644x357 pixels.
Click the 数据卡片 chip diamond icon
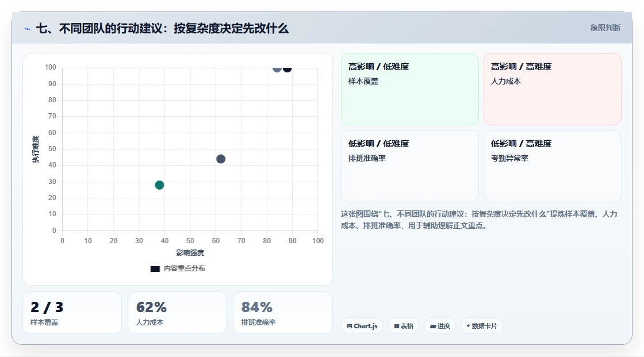point(468,326)
